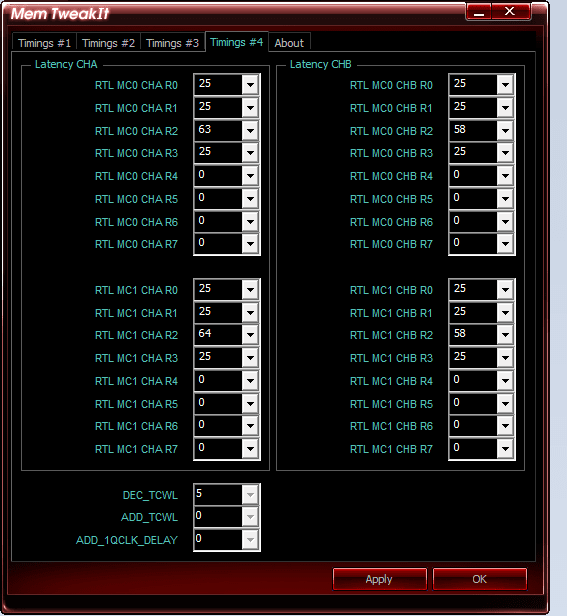Image resolution: width=567 pixels, height=616 pixels.
Task: Open RTL MC1 CHB R4 dropdown arrow
Action: coord(505,381)
